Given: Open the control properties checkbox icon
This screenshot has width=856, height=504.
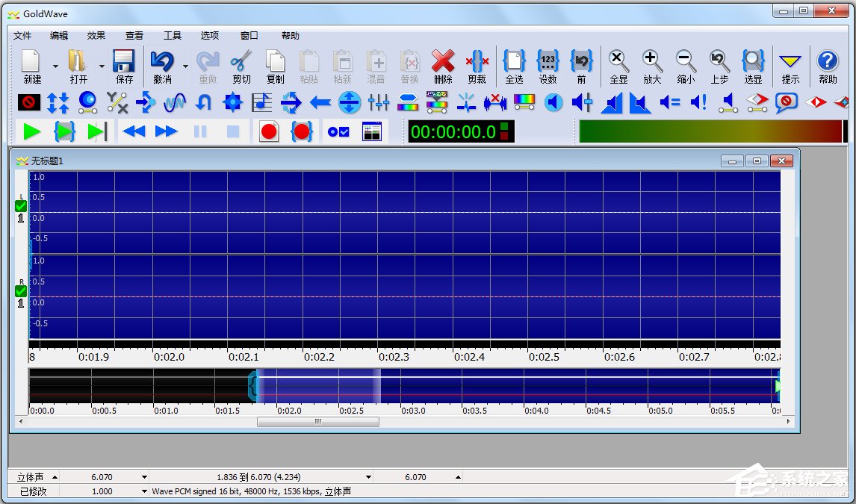Looking at the screenshot, I should [338, 132].
